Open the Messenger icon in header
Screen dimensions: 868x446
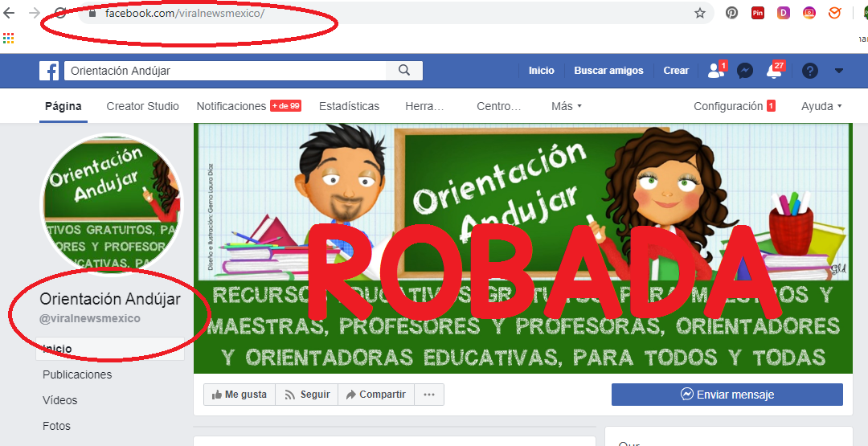745,71
